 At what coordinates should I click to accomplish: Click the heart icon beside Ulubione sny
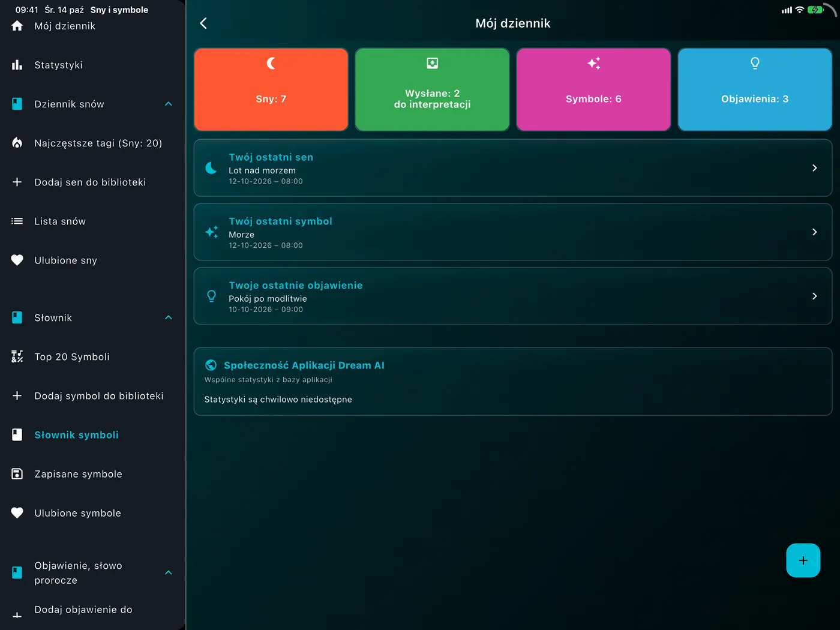pos(17,260)
